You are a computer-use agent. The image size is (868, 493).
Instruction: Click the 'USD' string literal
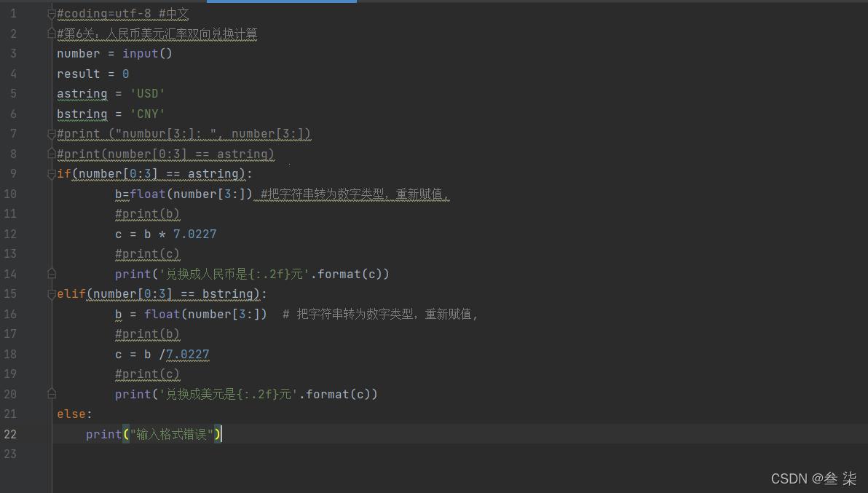[147, 93]
